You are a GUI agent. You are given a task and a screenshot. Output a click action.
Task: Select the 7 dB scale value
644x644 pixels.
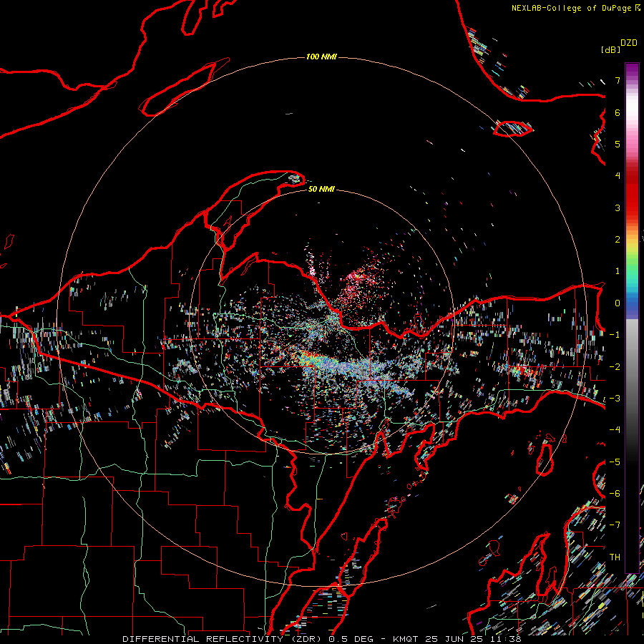tap(618, 80)
